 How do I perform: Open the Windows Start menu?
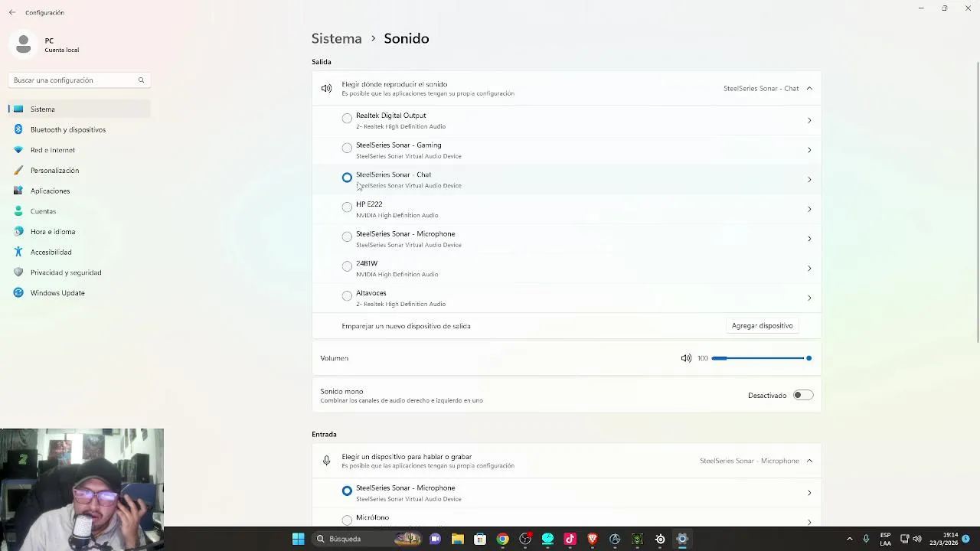[x=299, y=539]
